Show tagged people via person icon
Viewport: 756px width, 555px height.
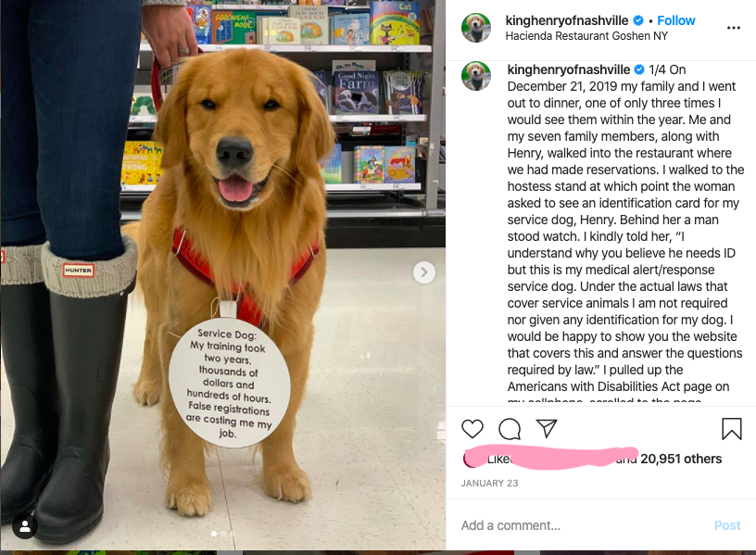coord(25,527)
